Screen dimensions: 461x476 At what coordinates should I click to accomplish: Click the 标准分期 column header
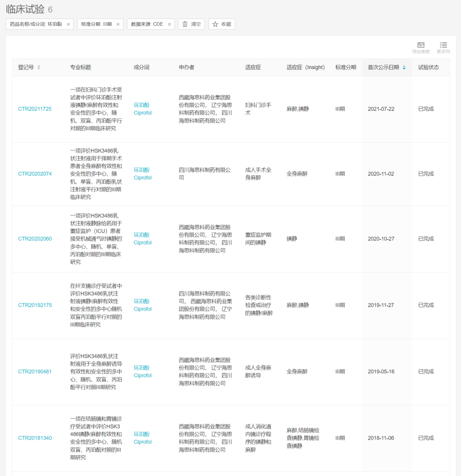[345, 67]
